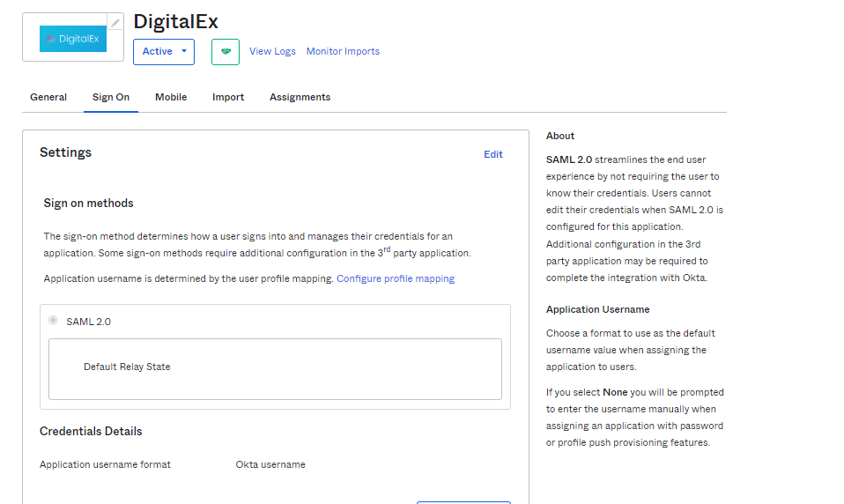Click the pencil icon on the app logo
Screen dimensions: 844x504
[115, 22]
